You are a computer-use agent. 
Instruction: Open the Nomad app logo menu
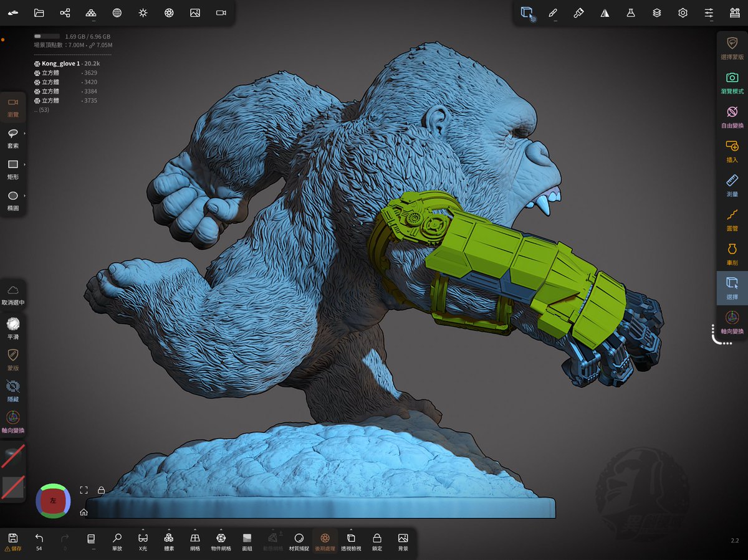(12, 12)
